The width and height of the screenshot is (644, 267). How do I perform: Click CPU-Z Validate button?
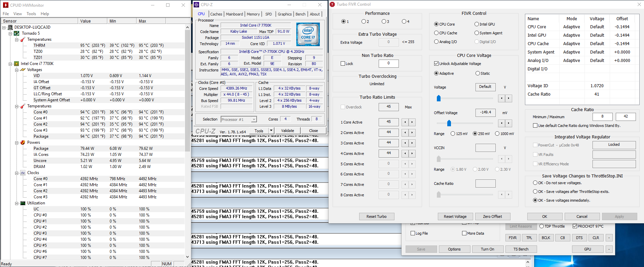coord(288,131)
